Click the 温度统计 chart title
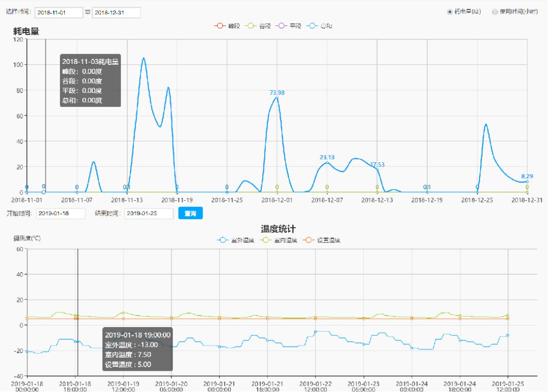548x392 pixels. [x=278, y=229]
